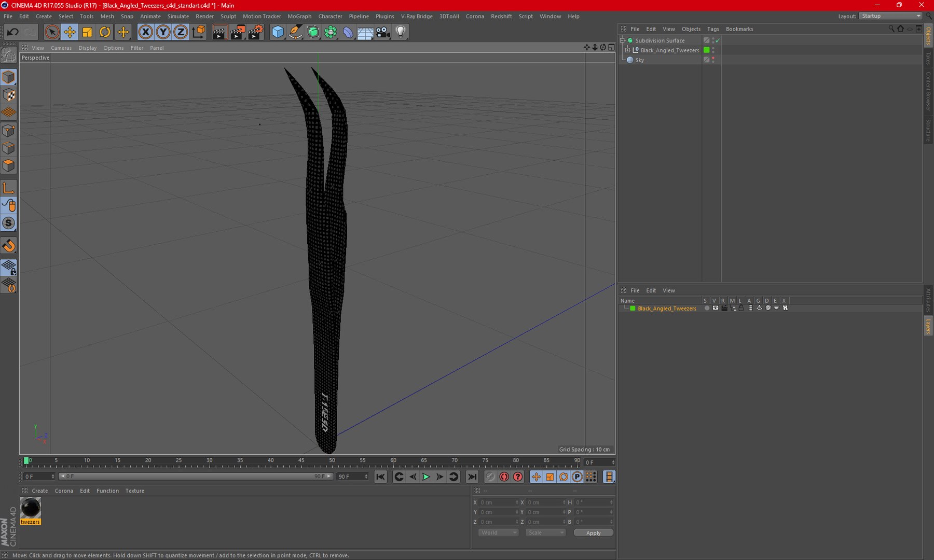934x560 pixels.
Task: Search objects with magnifier icon
Action: click(891, 29)
